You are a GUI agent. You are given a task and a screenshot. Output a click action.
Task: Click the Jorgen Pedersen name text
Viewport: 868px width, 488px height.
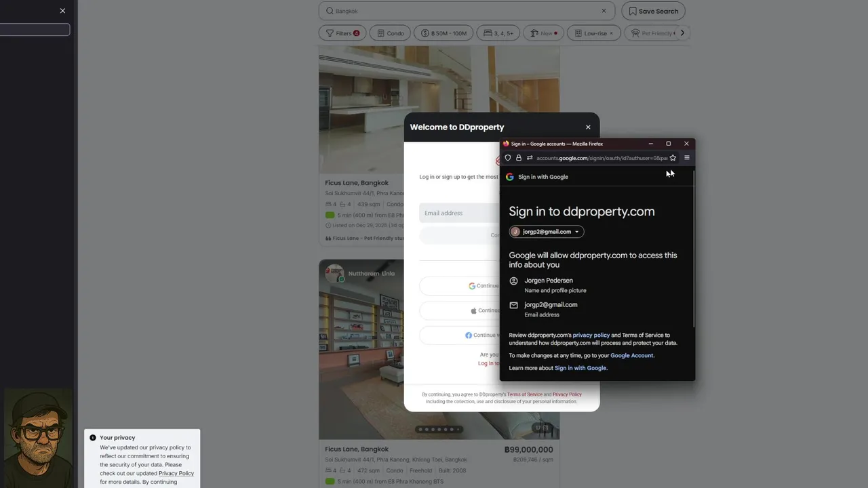pyautogui.click(x=549, y=281)
